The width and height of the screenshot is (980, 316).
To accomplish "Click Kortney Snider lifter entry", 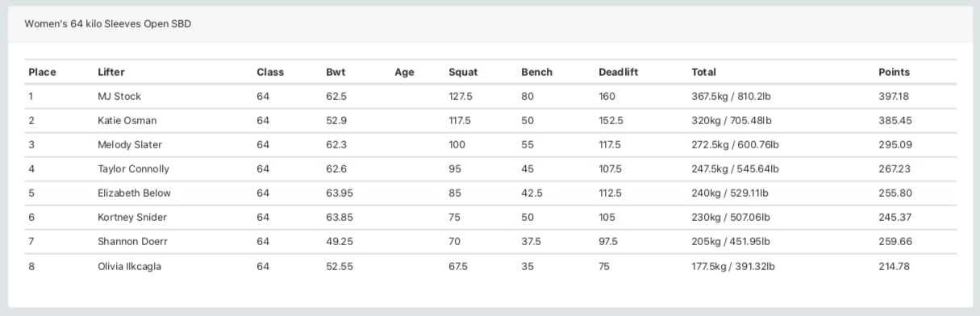I will (x=132, y=217).
